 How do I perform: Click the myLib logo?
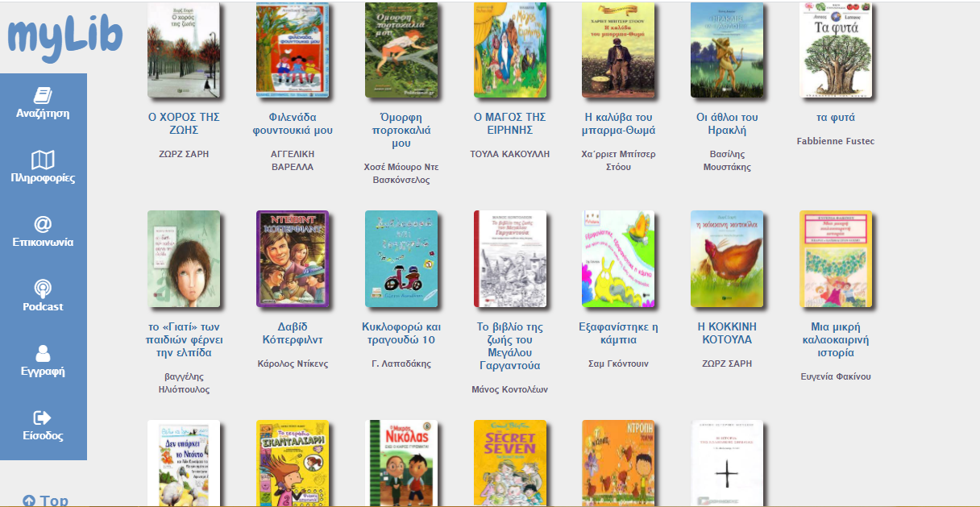pyautogui.click(x=65, y=35)
